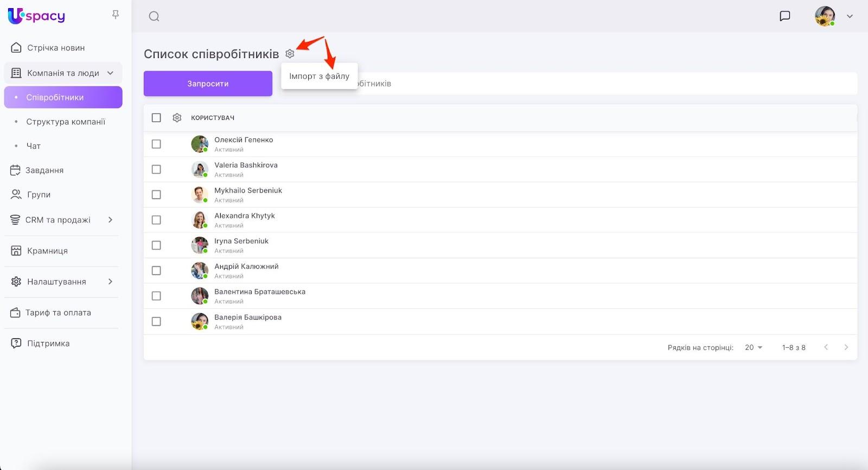This screenshot has height=470, width=868.
Task: Click Валерія Башкірова's avatar
Action: (200, 321)
